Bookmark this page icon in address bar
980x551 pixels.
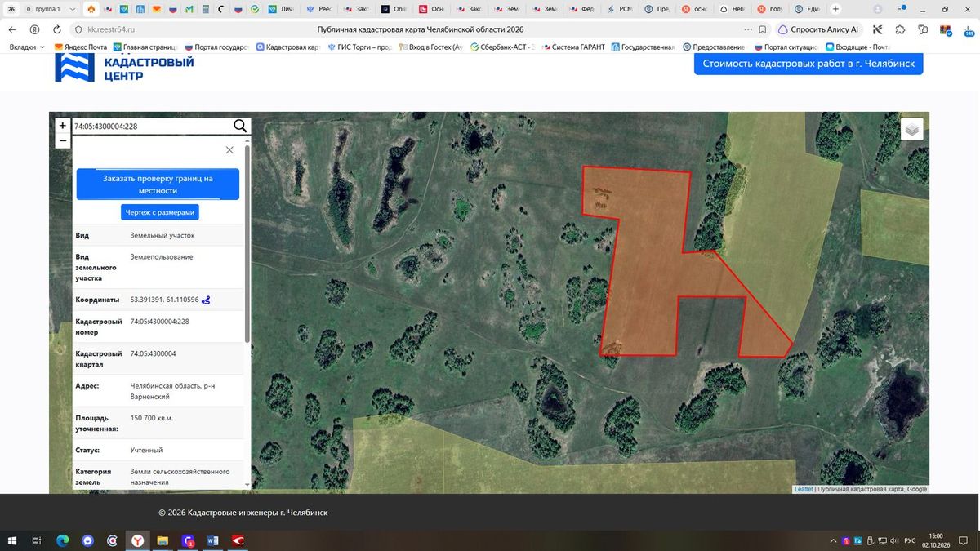[x=762, y=29]
